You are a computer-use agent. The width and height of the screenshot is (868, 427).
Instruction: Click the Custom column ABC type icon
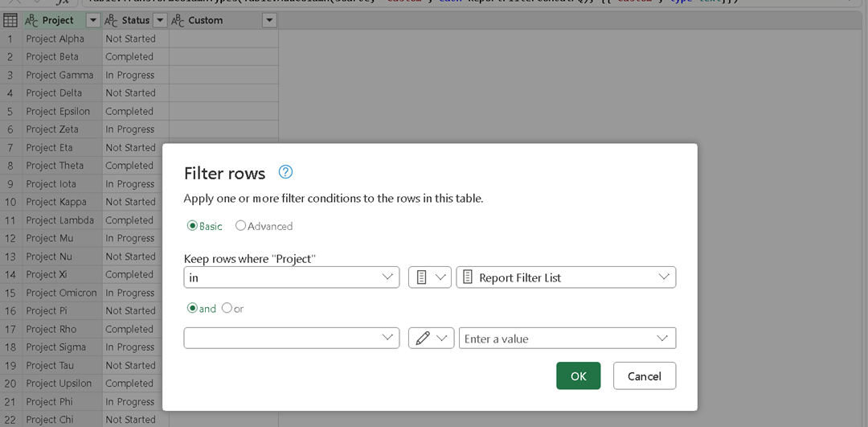(x=178, y=20)
